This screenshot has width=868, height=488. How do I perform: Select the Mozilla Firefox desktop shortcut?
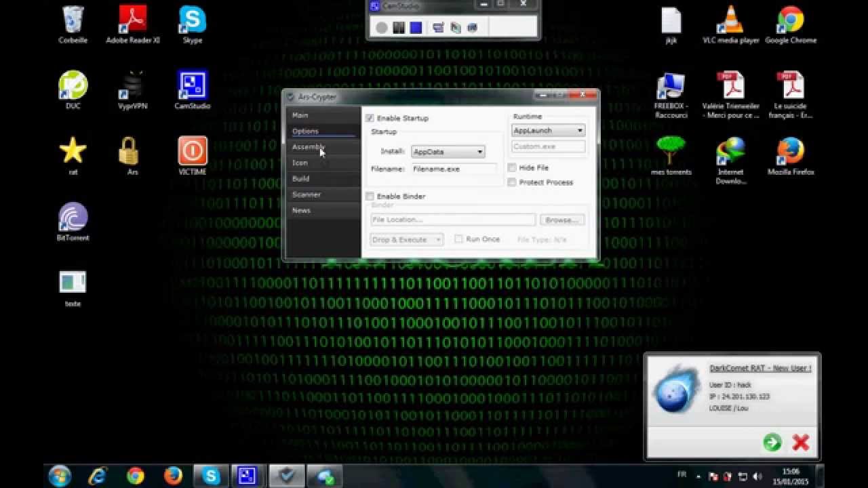click(x=791, y=157)
